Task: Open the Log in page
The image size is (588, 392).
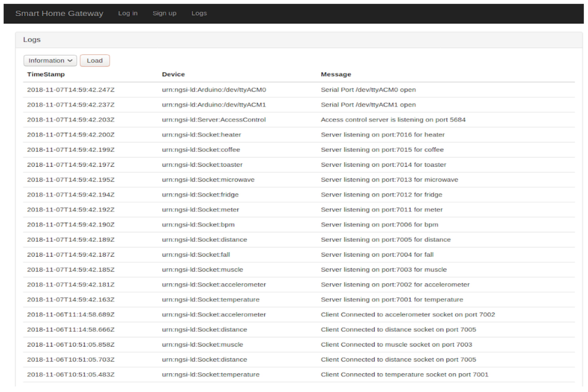Action: click(x=128, y=13)
